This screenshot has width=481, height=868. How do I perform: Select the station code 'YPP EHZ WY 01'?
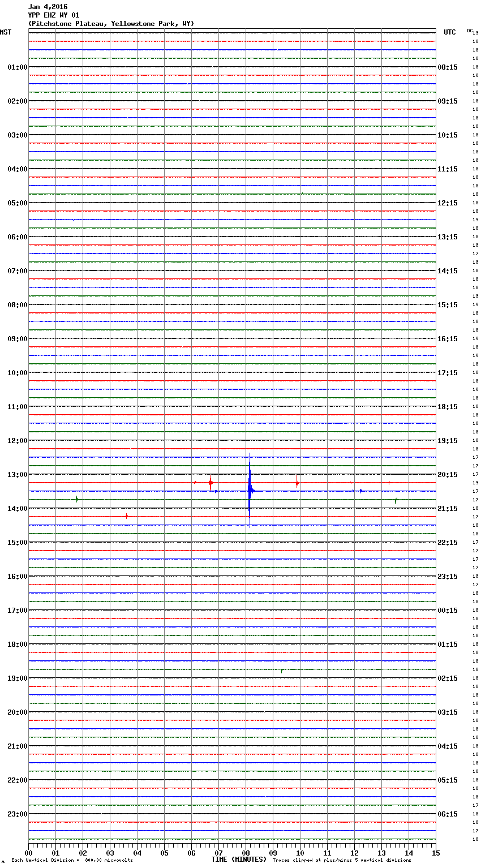(54, 15)
